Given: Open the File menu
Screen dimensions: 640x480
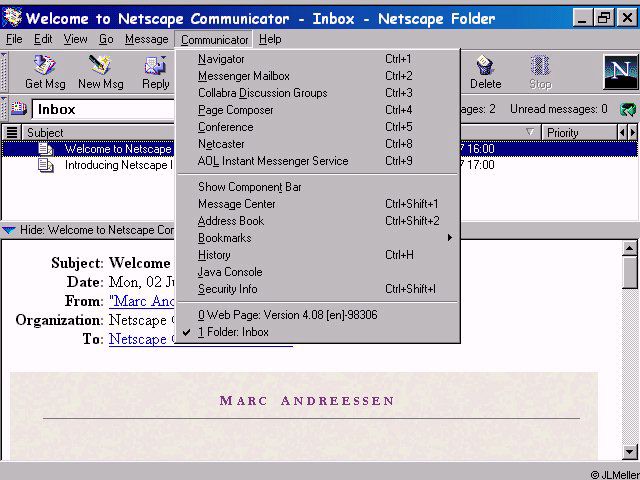Looking at the screenshot, I should (14, 39).
